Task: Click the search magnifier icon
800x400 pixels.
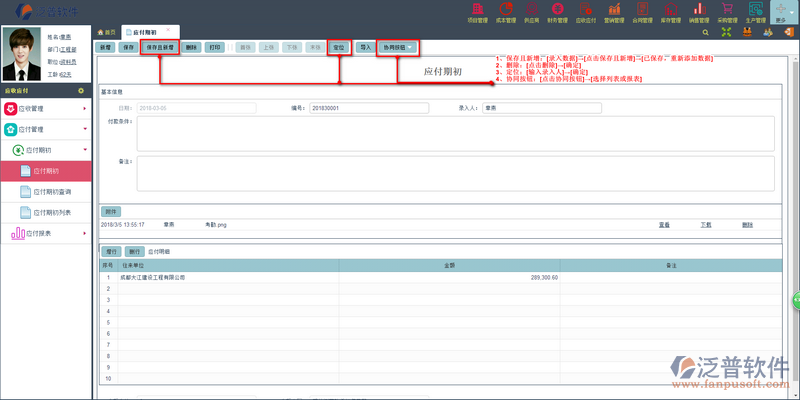Action: click(x=707, y=32)
